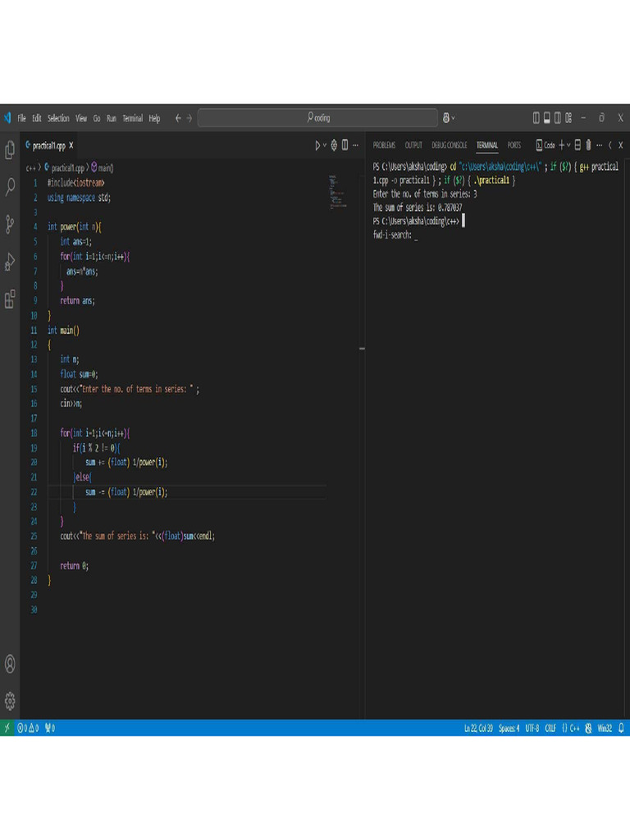Click the Win32 configuration in status bar
This screenshot has width=630, height=840.
pos(605,728)
